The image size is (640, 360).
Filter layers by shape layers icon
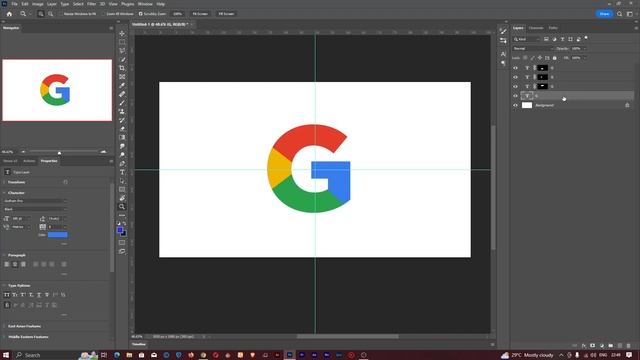click(571, 39)
